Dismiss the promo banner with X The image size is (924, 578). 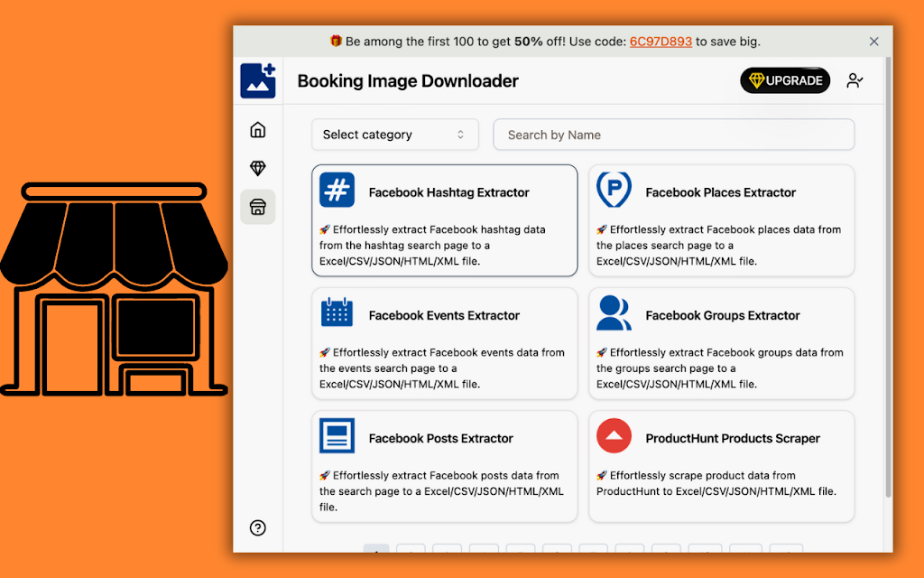click(x=873, y=42)
